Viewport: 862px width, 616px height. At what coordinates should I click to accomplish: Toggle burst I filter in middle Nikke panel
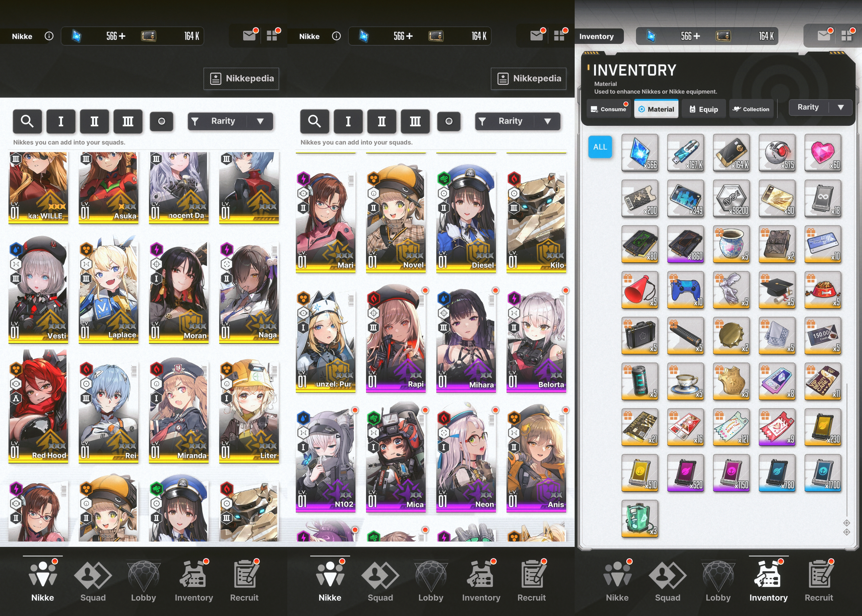click(348, 121)
